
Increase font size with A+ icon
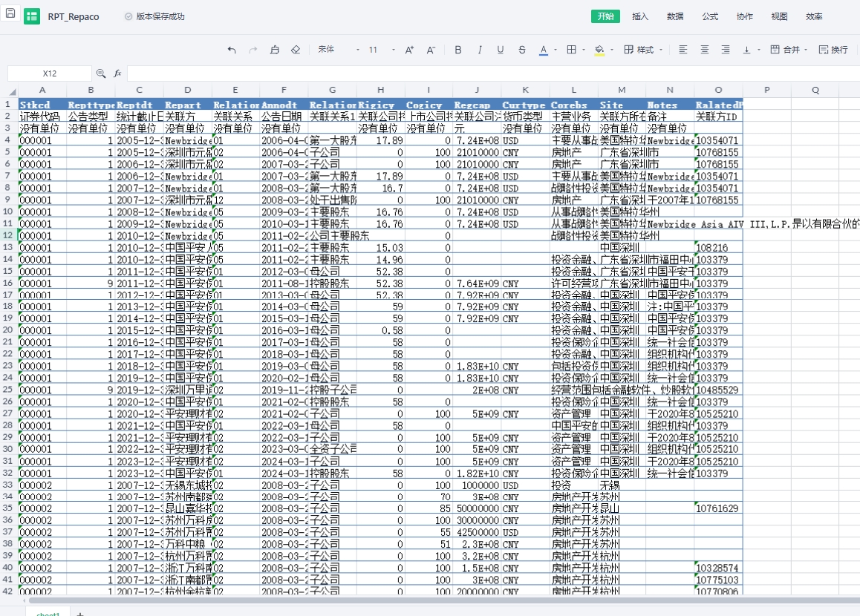coord(409,50)
